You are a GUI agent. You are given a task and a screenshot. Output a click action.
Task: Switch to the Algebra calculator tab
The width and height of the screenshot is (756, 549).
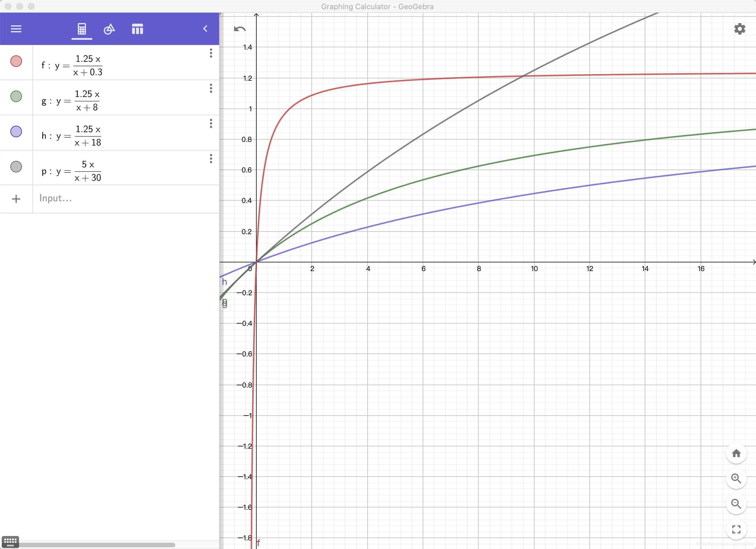coord(82,29)
